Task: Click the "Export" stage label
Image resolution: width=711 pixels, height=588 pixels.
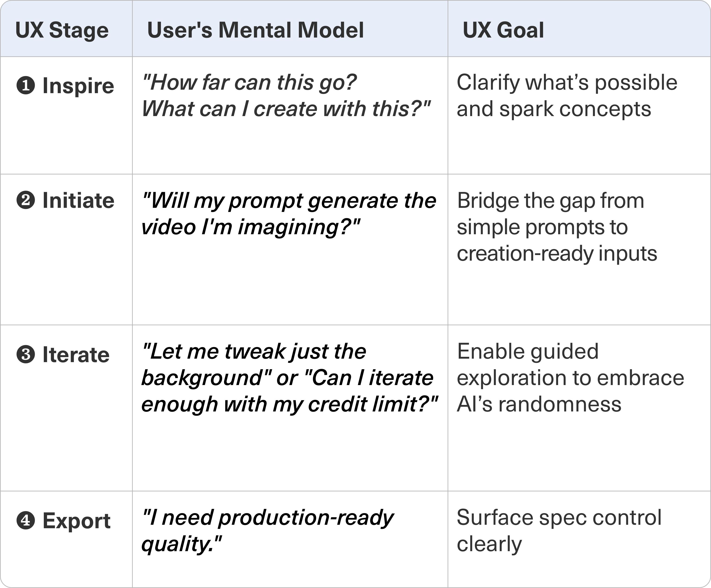Action: (x=76, y=521)
